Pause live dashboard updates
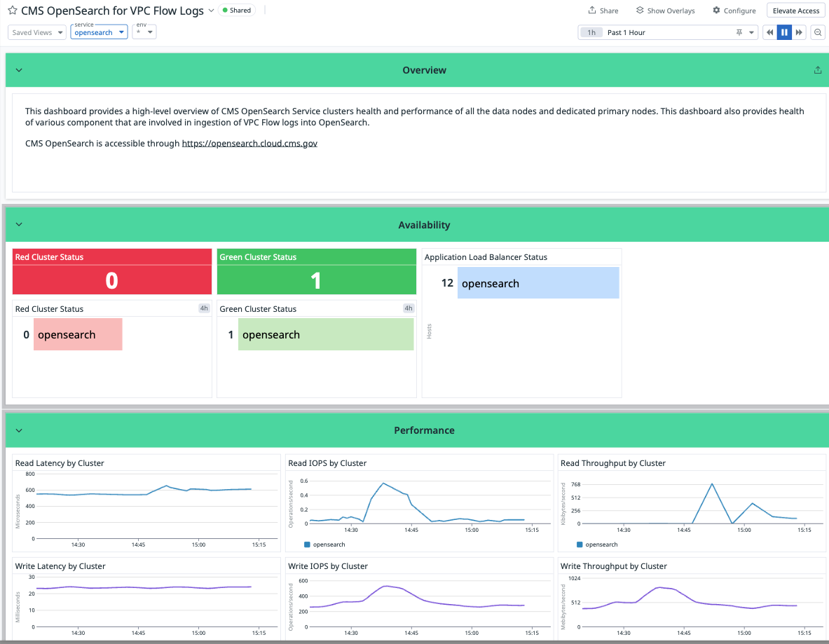The height and width of the screenshot is (644, 829). tap(785, 32)
